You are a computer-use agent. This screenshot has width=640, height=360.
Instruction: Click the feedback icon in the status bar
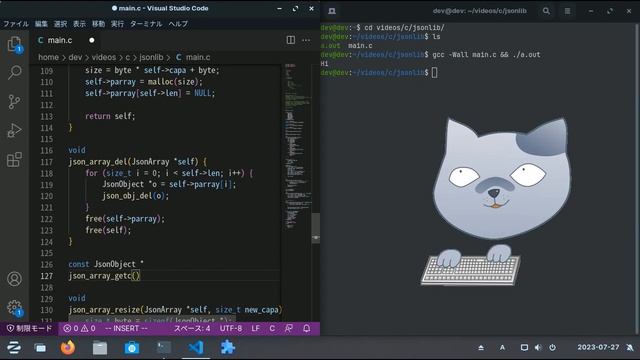(289, 328)
